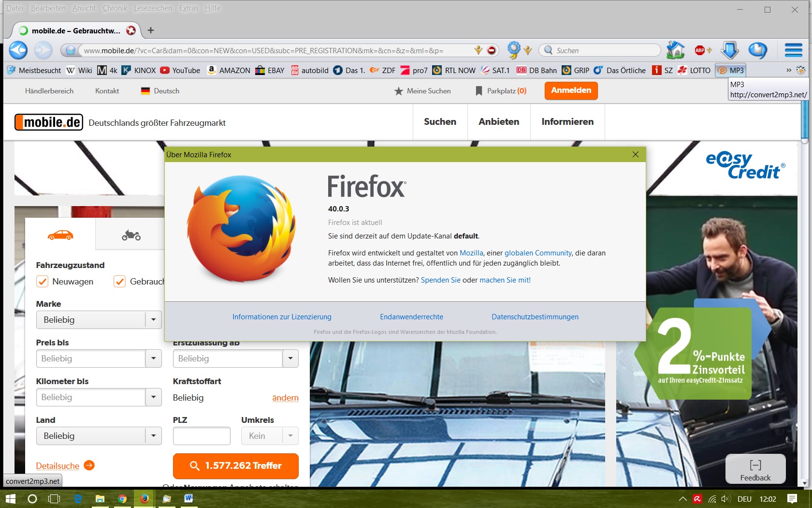Click the browser forward arrow button
The image size is (812, 508).
pos(43,50)
